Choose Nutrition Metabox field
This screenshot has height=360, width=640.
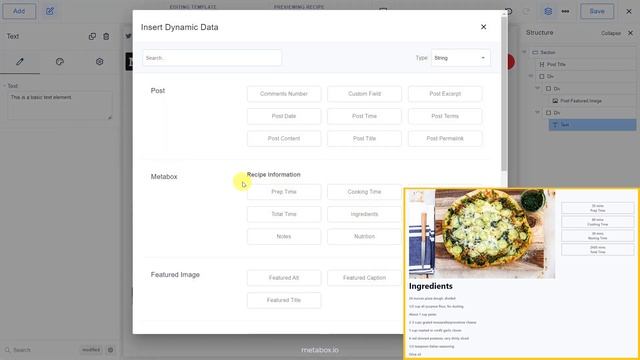tap(364, 237)
